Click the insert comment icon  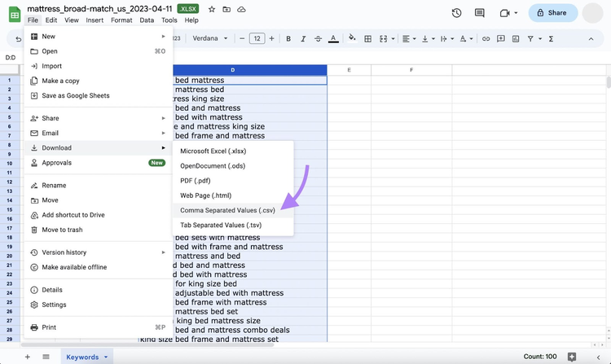pos(501,38)
